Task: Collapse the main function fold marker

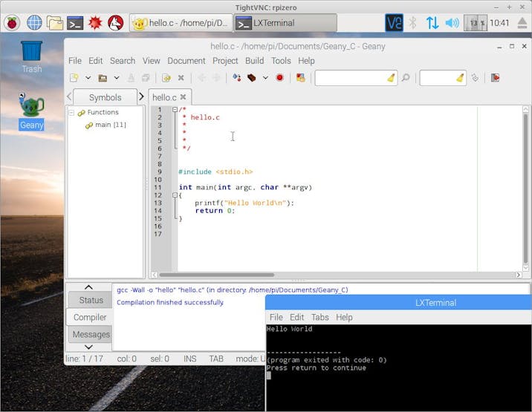Action: click(175, 195)
